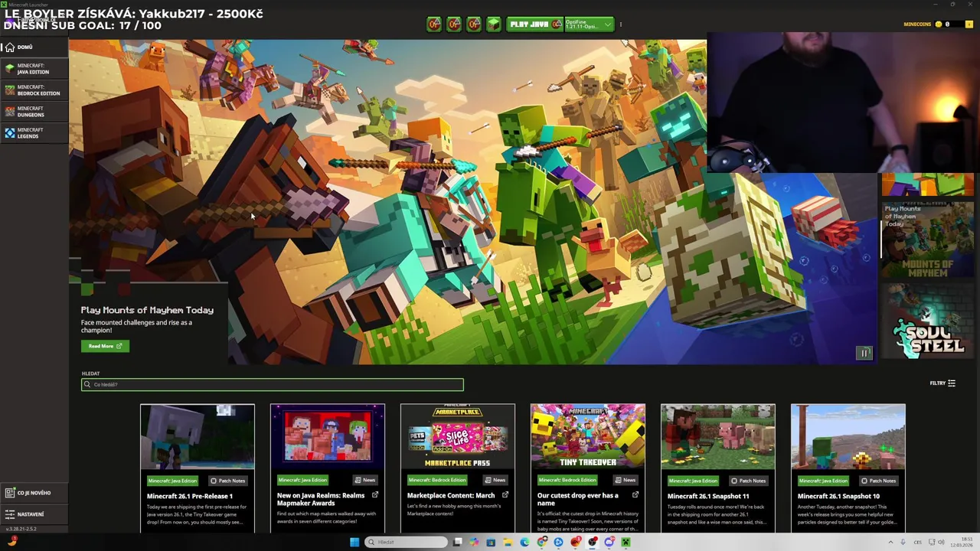The image size is (980, 551).
Task: Open Microsoft Edge from the taskbar
Action: (524, 542)
